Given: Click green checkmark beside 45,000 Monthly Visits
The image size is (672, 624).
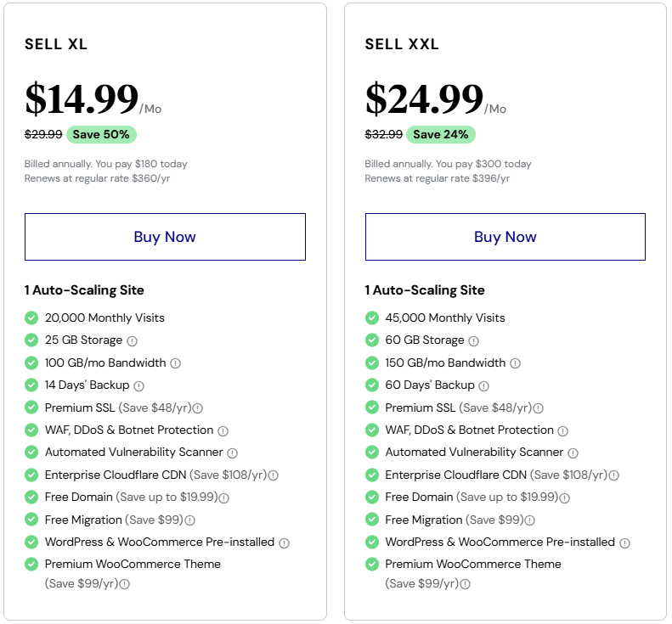Looking at the screenshot, I should pyautogui.click(x=372, y=318).
